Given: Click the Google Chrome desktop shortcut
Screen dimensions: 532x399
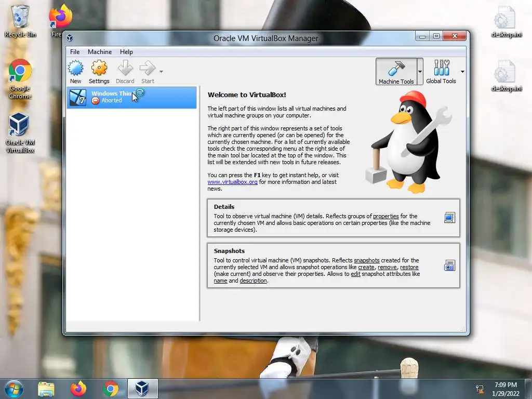Looking at the screenshot, I should pyautogui.click(x=20, y=79).
